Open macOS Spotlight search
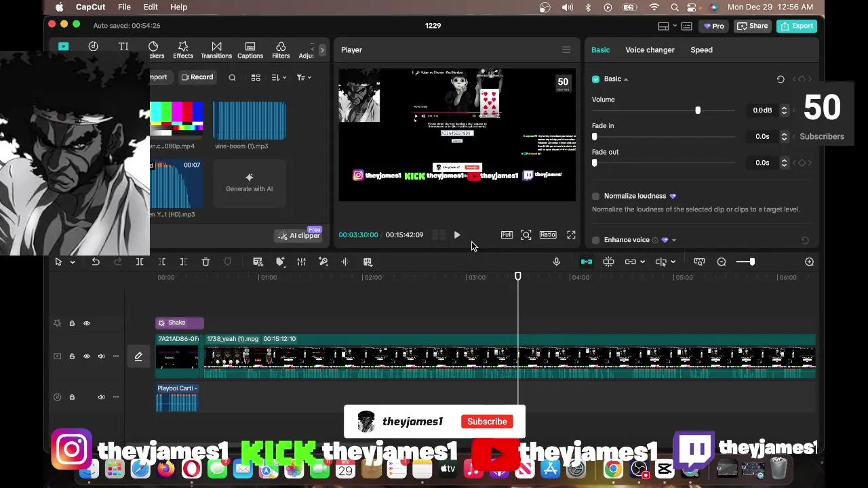868x488 pixels. 675,7
